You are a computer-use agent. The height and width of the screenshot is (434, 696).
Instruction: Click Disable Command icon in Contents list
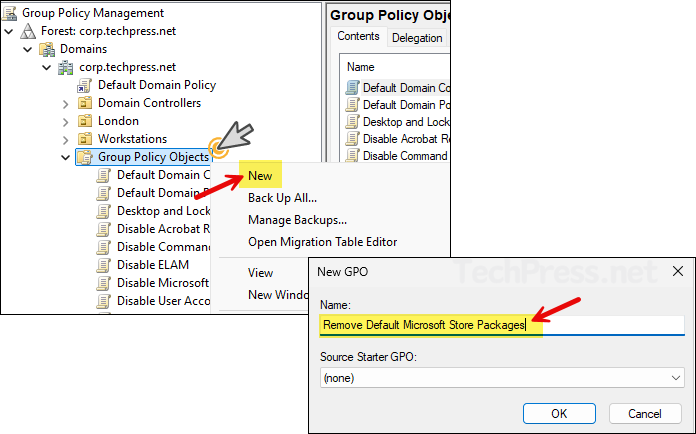[x=352, y=156]
